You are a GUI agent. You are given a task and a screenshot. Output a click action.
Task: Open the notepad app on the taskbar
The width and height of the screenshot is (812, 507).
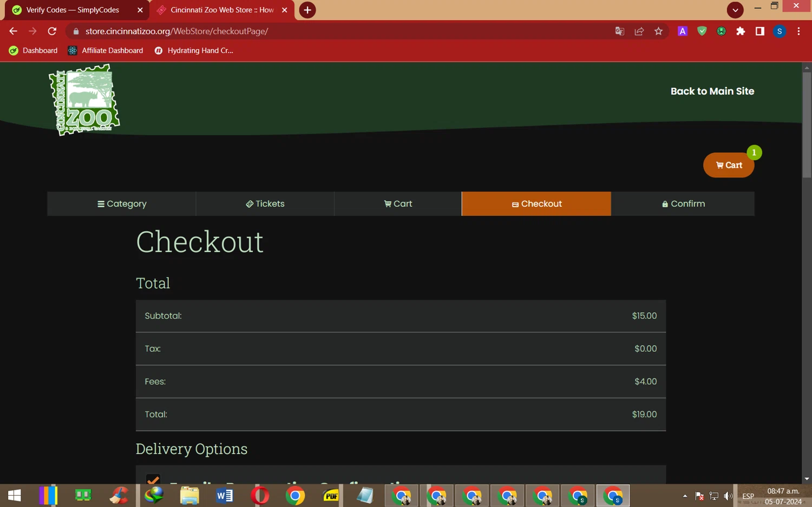365,496
